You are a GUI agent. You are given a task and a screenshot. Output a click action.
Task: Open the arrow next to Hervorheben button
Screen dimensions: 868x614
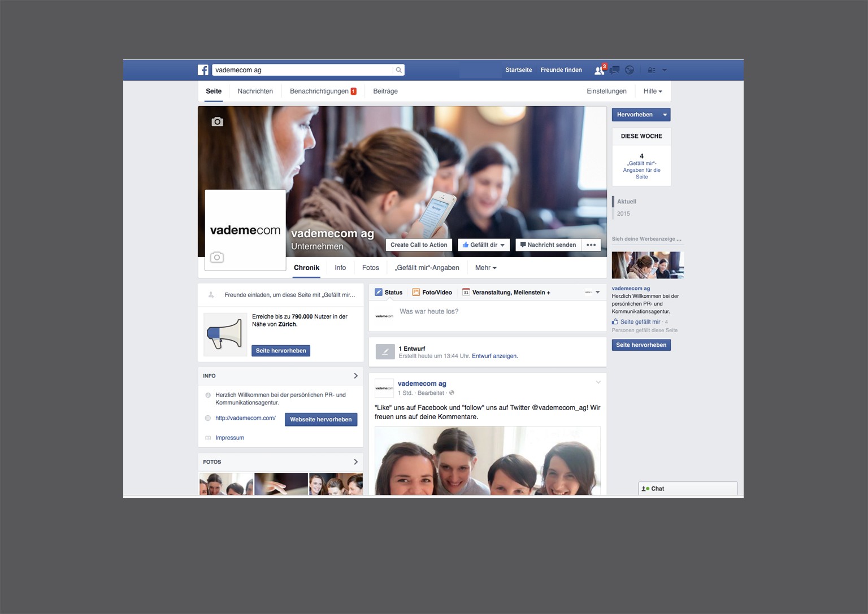(x=665, y=115)
